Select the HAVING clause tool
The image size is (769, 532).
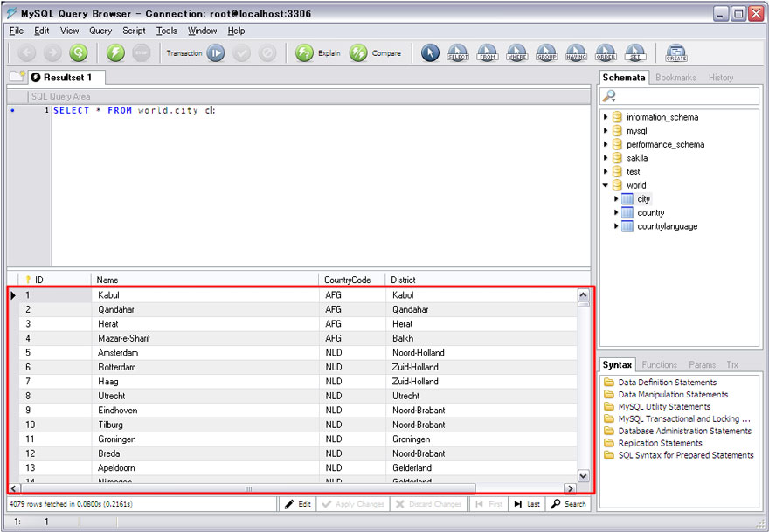(576, 52)
